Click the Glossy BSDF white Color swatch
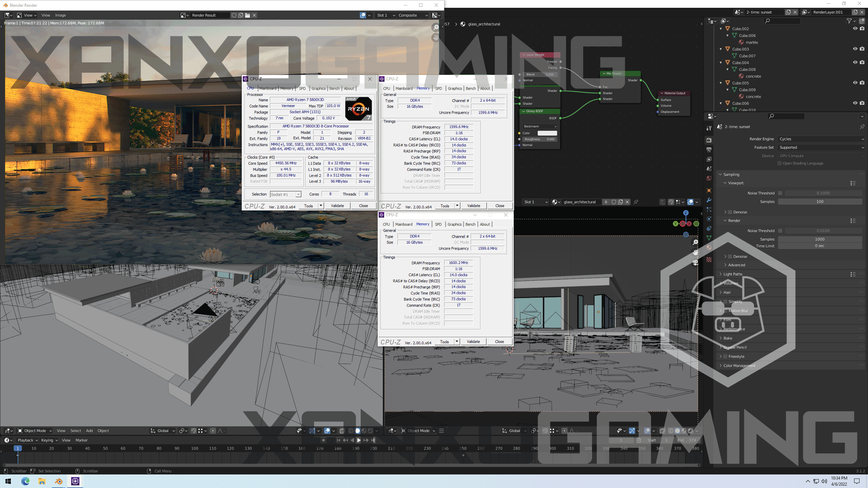Image resolution: width=868 pixels, height=488 pixels. 547,133
